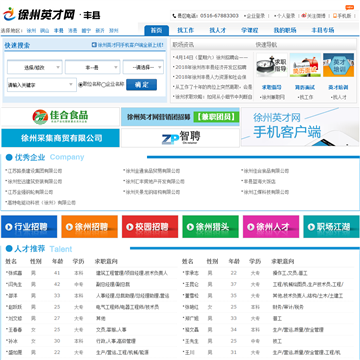The image size is (360, 360).
Task: Open 丰县蓝海大饭店 company link
Action: [x=259, y=182]
